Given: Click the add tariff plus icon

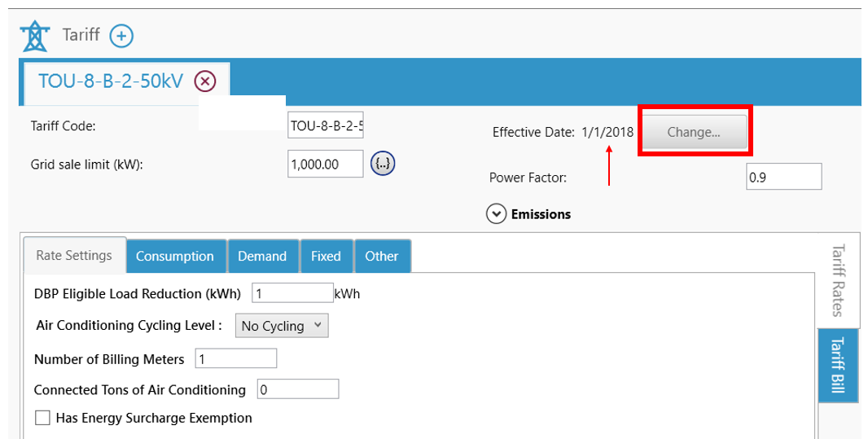Looking at the screenshot, I should [x=121, y=36].
